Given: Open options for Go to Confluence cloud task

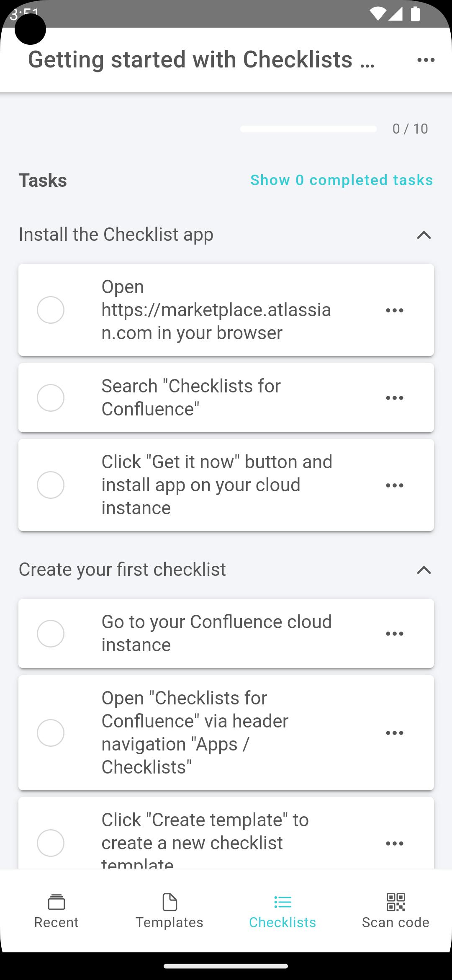Looking at the screenshot, I should coord(395,634).
